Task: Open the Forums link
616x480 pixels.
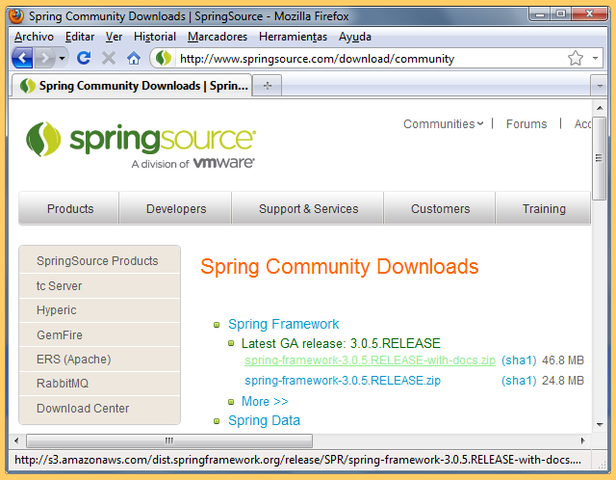Action: [x=526, y=124]
